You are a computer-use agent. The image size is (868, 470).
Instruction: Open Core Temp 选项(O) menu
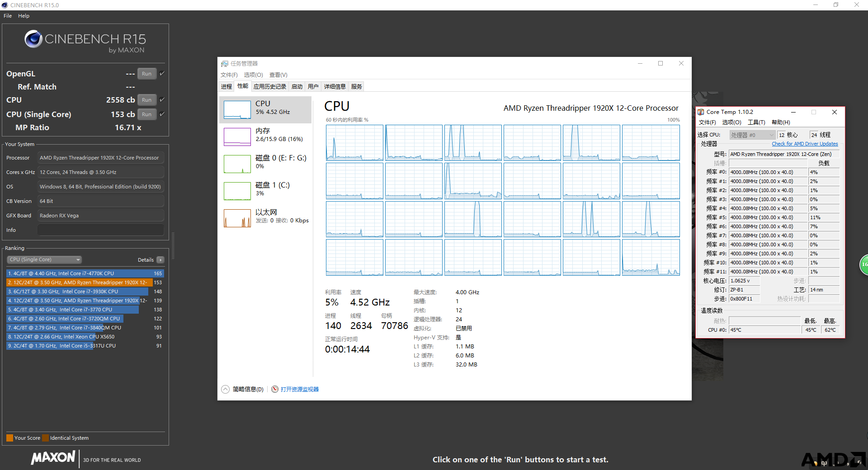[732, 122]
